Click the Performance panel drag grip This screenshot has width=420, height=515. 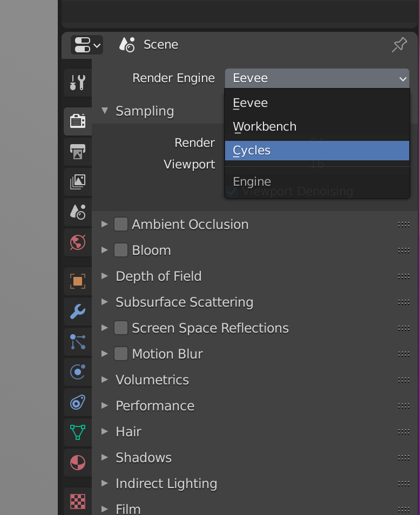click(404, 406)
